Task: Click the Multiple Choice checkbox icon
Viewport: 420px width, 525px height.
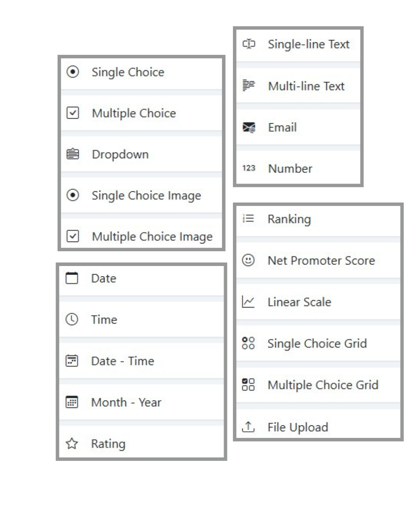Action: click(73, 113)
